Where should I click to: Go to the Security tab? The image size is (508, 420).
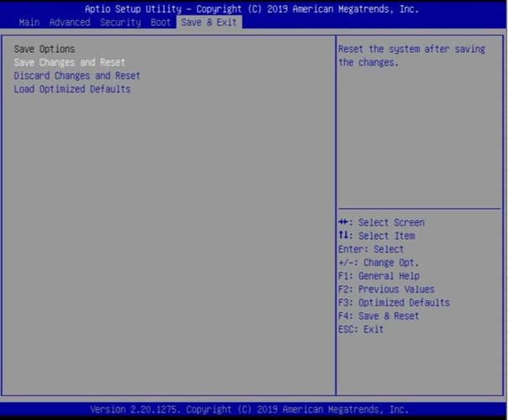click(x=121, y=22)
